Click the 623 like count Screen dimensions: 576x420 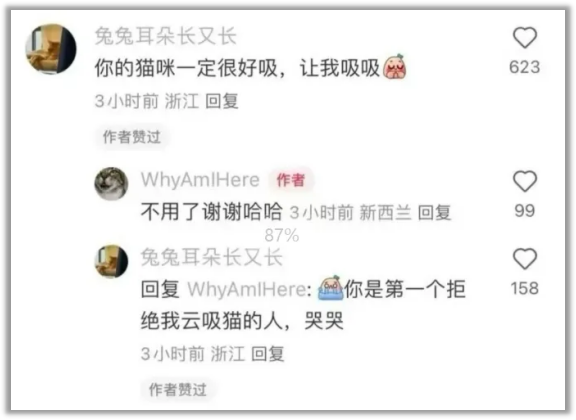pyautogui.click(x=525, y=67)
